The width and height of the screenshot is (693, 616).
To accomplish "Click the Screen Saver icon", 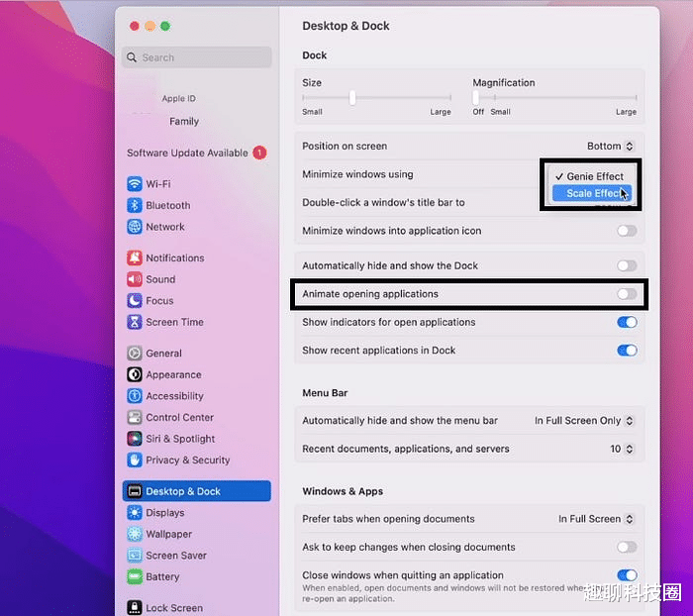I will pos(135,556).
